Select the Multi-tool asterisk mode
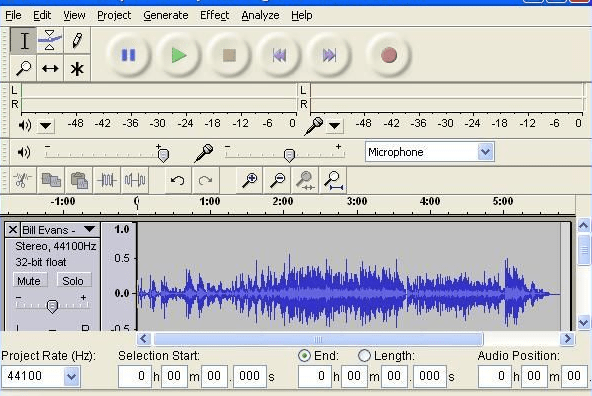 tap(77, 68)
